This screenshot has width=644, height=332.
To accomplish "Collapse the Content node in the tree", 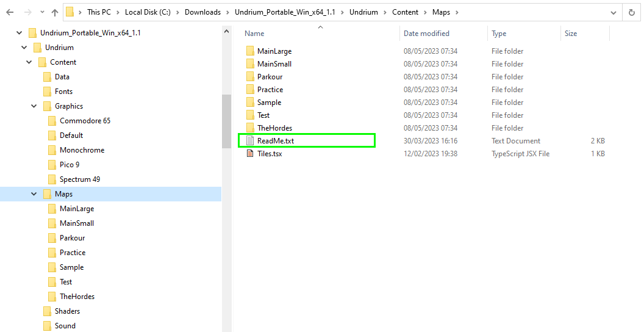I will pos(29,62).
